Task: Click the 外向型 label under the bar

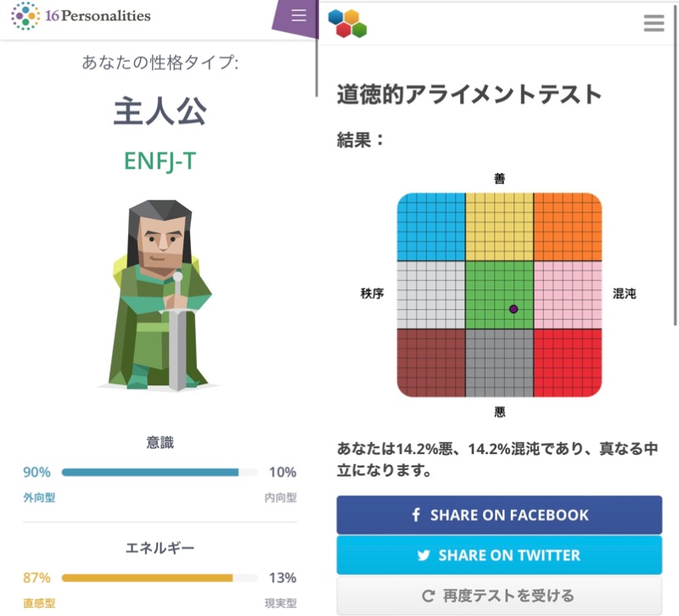Action: (39, 498)
